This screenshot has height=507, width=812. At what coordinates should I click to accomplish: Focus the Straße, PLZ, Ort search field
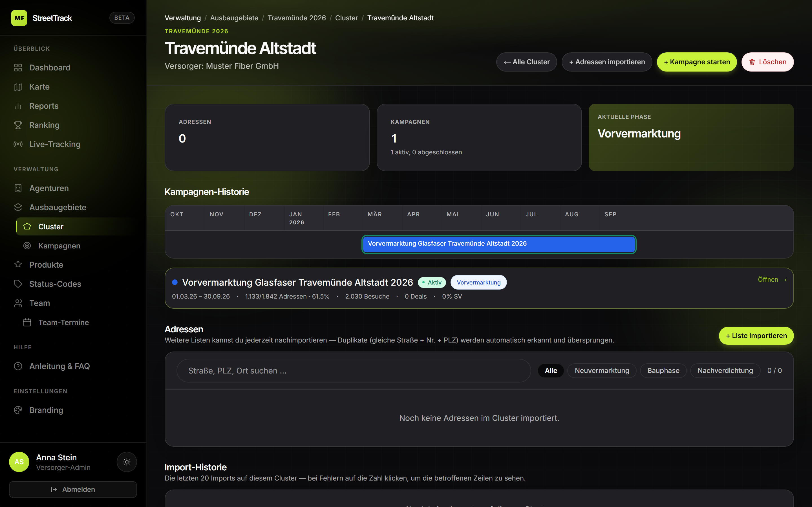pyautogui.click(x=353, y=370)
